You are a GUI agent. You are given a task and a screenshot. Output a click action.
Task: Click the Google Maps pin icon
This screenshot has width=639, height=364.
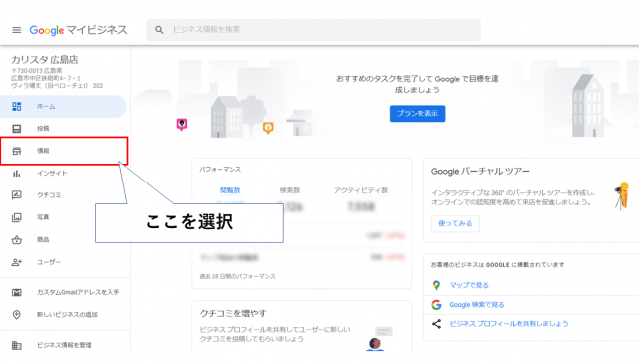(x=437, y=285)
